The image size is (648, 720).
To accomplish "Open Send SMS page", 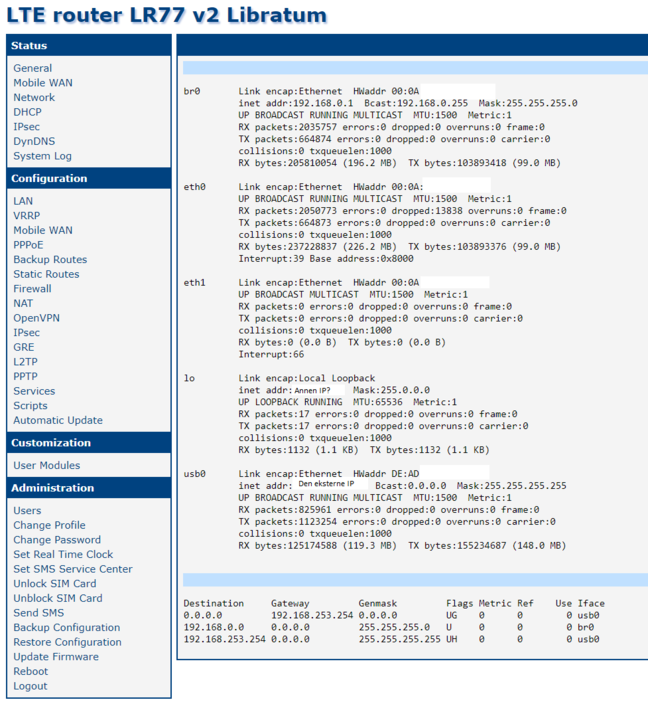I will (x=39, y=613).
